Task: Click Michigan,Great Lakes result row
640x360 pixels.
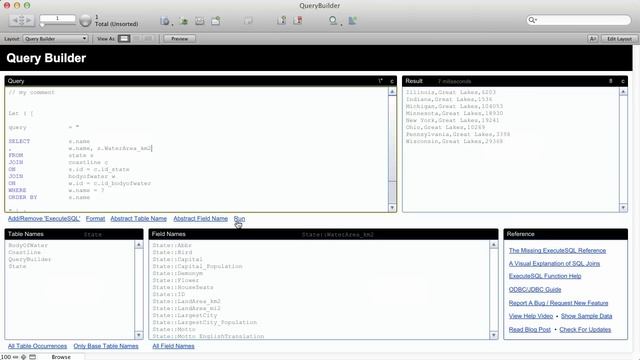Action: click(x=454, y=106)
